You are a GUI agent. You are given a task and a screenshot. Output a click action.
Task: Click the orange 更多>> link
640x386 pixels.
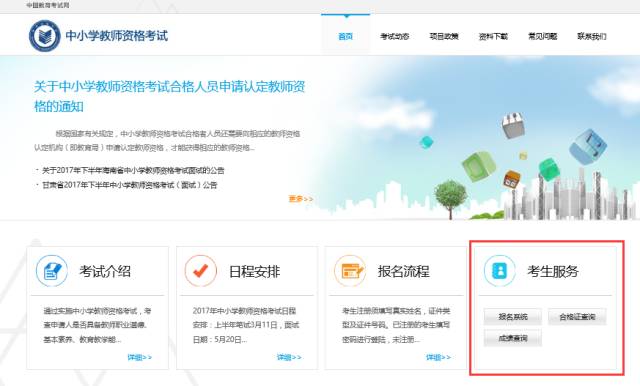click(x=300, y=199)
